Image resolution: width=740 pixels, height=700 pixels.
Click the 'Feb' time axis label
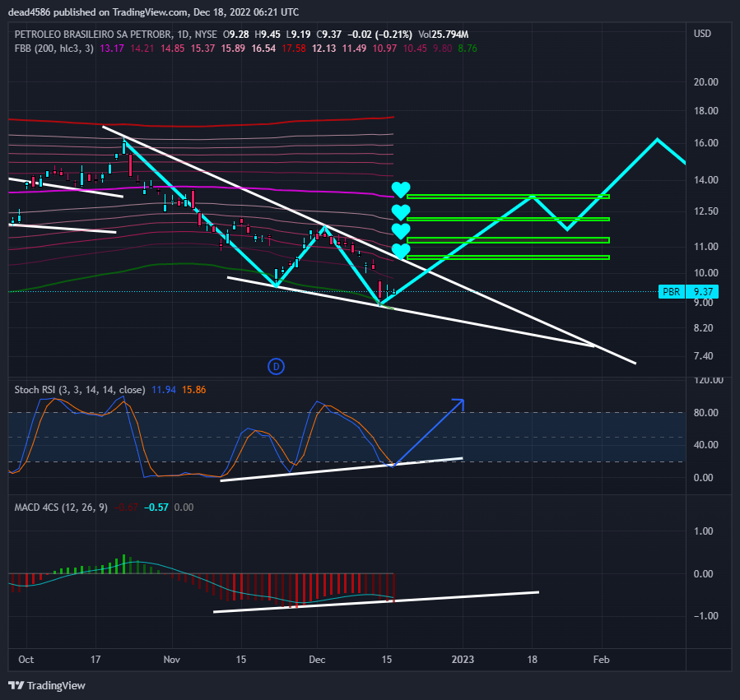coord(601,659)
